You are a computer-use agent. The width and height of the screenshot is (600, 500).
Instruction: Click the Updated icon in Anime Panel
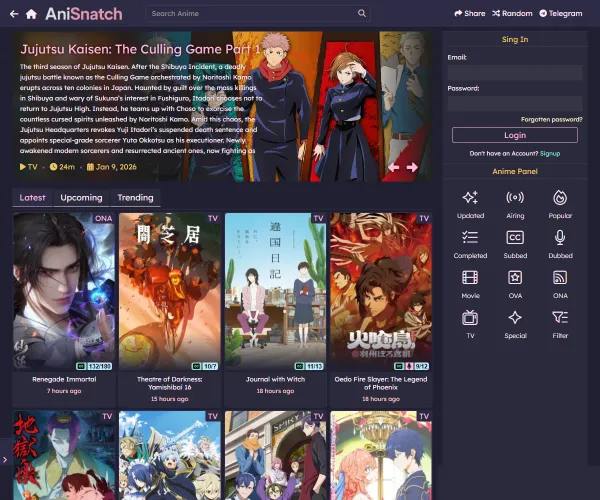470,197
